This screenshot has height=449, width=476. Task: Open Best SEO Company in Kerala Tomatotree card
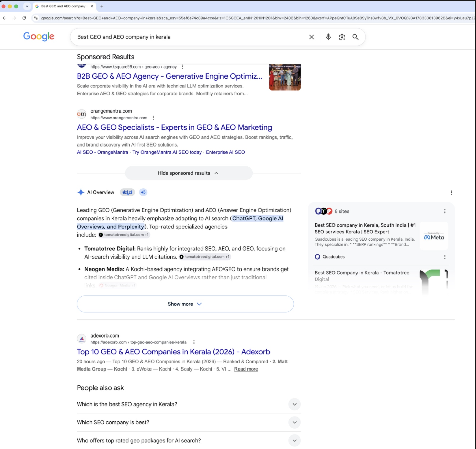pyautogui.click(x=362, y=276)
